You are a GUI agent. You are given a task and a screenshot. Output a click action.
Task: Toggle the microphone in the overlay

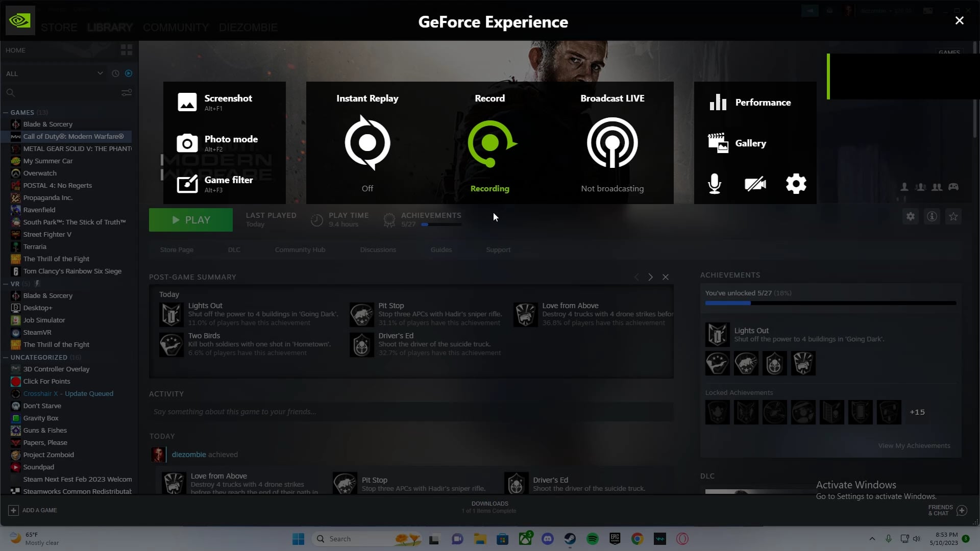[x=715, y=184]
